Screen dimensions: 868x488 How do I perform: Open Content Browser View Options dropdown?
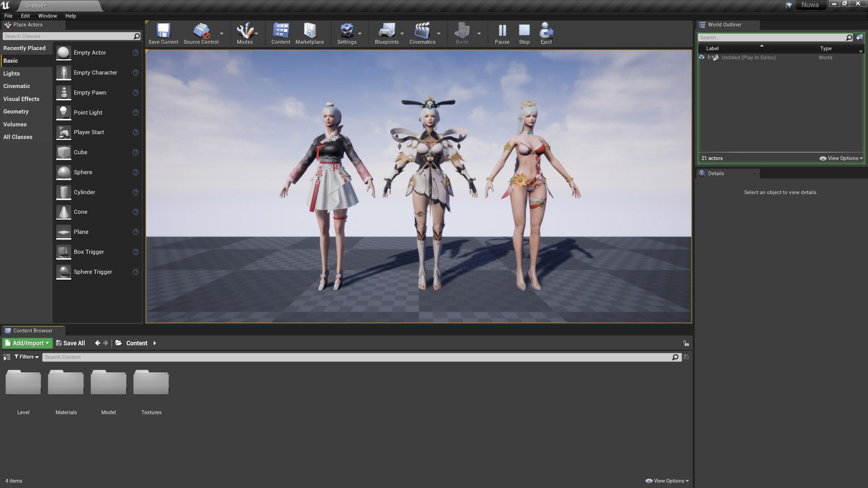pos(667,481)
